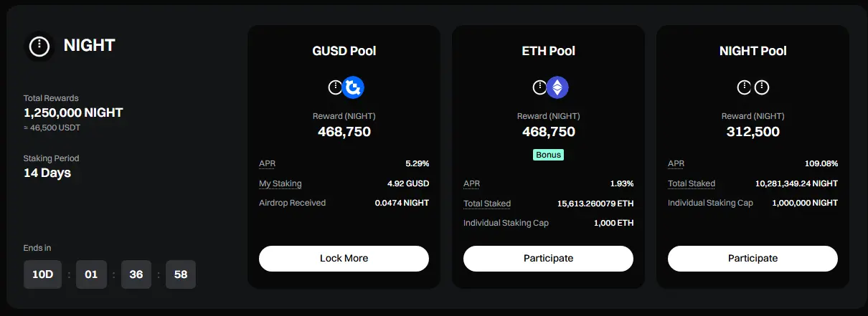Click the APR label in GUSD Pool
The image size is (868, 316).
267,163
